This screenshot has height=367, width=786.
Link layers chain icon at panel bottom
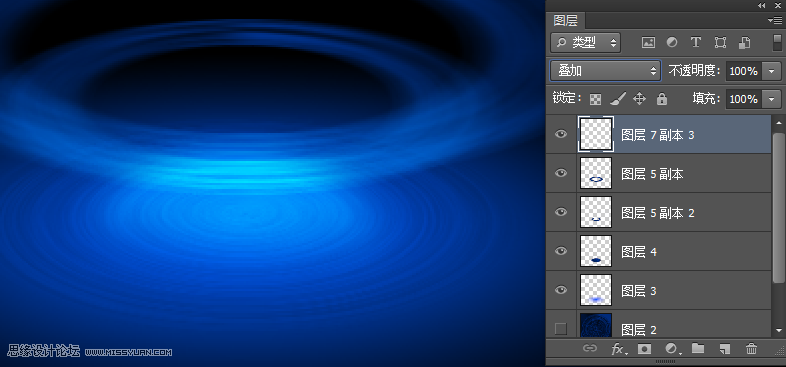pyautogui.click(x=590, y=348)
